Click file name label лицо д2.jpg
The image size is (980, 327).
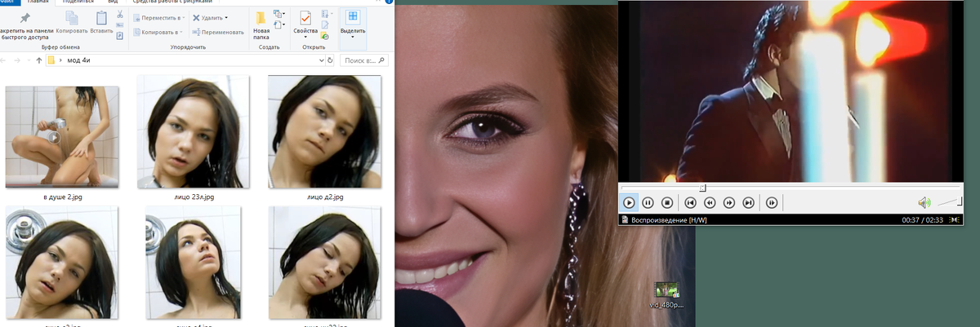point(324,197)
